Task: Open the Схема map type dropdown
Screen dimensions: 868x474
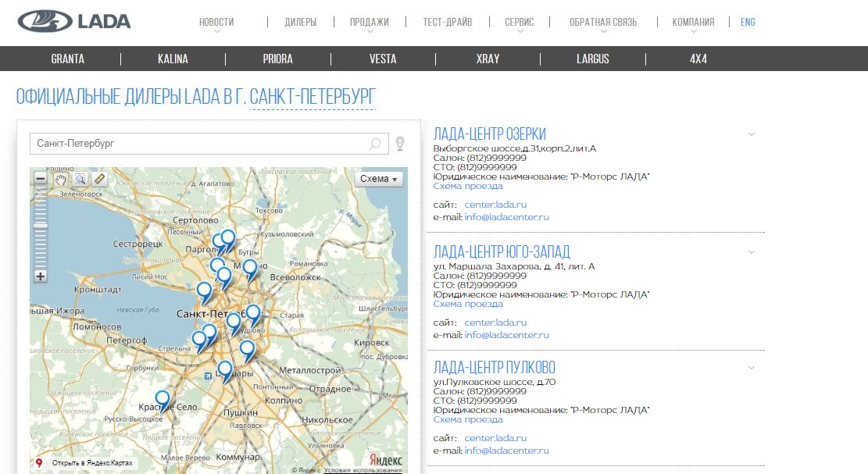Action: tap(379, 179)
